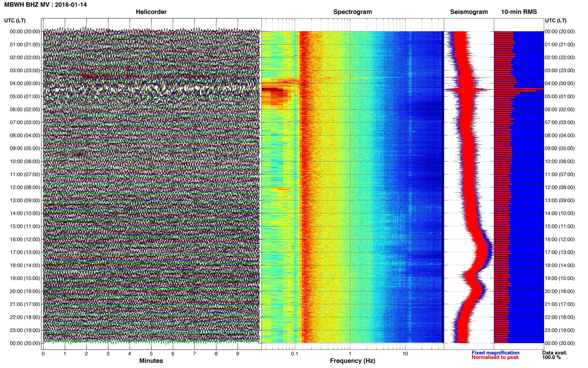Image resolution: width=588 pixels, height=368 pixels.
Task: Click RMS-side time label '13:00 (09:00)'
Action: click(x=560, y=200)
